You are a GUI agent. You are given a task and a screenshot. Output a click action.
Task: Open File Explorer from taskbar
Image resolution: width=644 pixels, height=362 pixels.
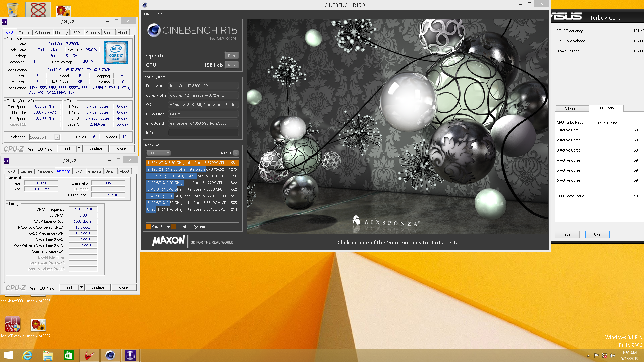[x=48, y=355]
